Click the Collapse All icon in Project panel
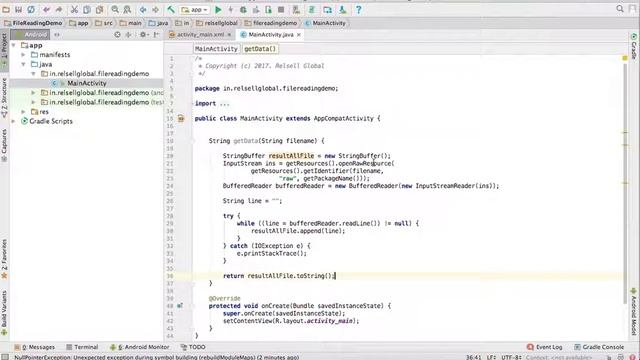This screenshot has height=360, width=640. click(x=129, y=35)
